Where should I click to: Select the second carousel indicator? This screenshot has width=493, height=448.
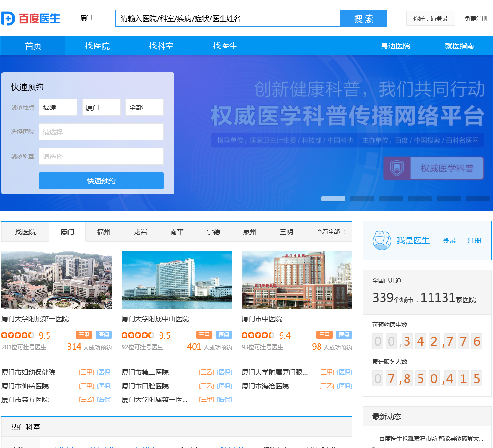pyautogui.click(x=362, y=199)
